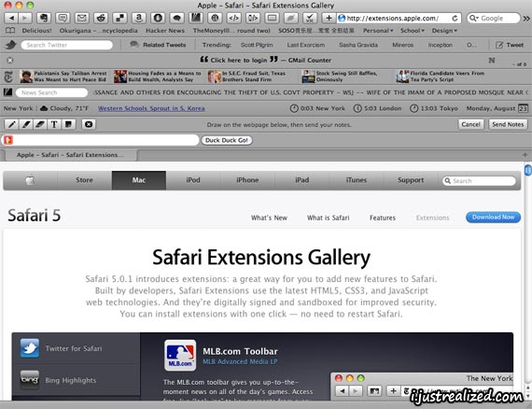Reload the page with the refresh arrow
Image resolution: width=532 pixels, height=409 pixels.
coord(455,19)
